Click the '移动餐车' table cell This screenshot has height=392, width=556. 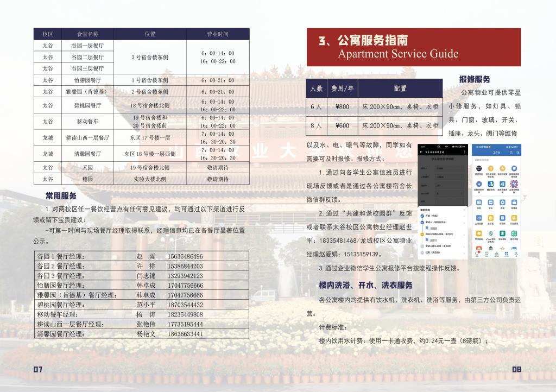[87, 122]
